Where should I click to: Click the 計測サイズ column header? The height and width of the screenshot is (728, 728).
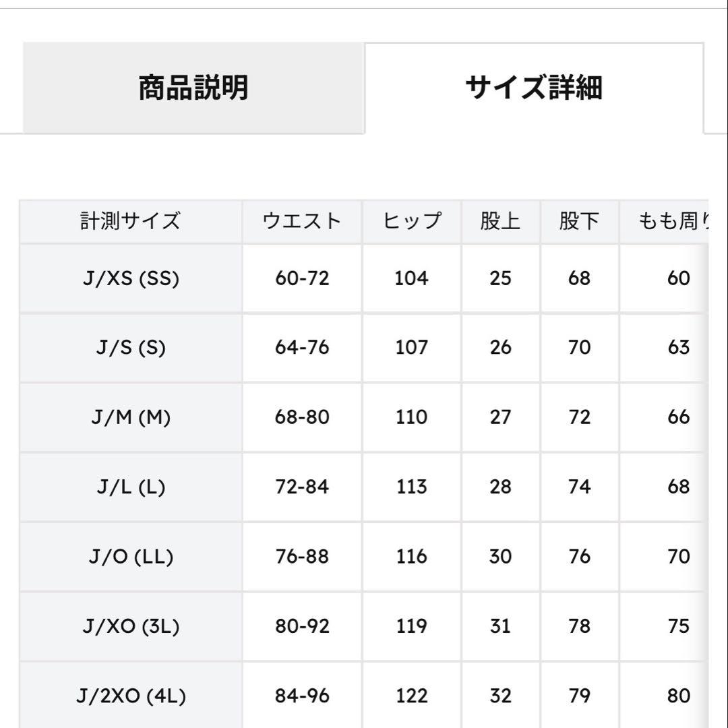click(130, 220)
